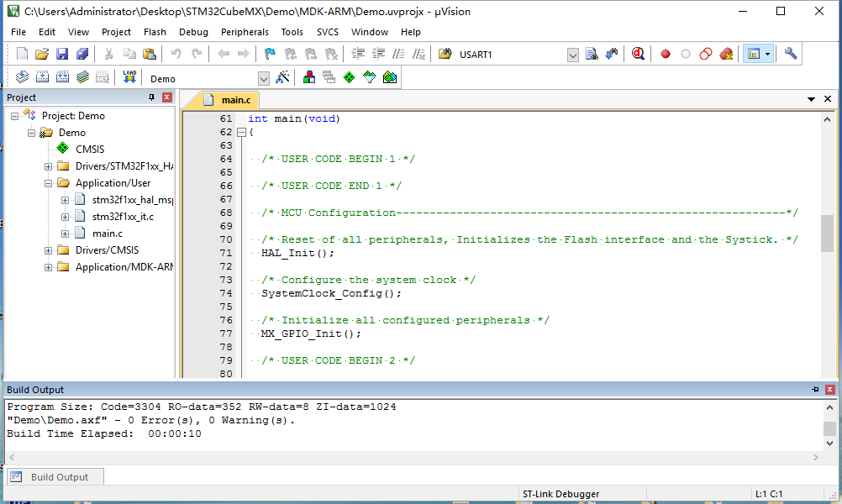Create a new file with New icon
Image resolution: width=842 pixels, height=504 pixels.
point(22,54)
